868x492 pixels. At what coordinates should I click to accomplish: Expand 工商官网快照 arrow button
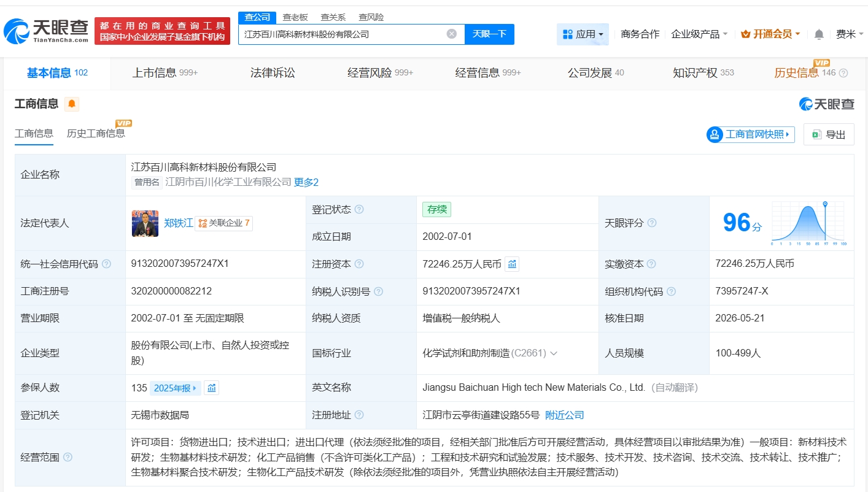(x=751, y=134)
